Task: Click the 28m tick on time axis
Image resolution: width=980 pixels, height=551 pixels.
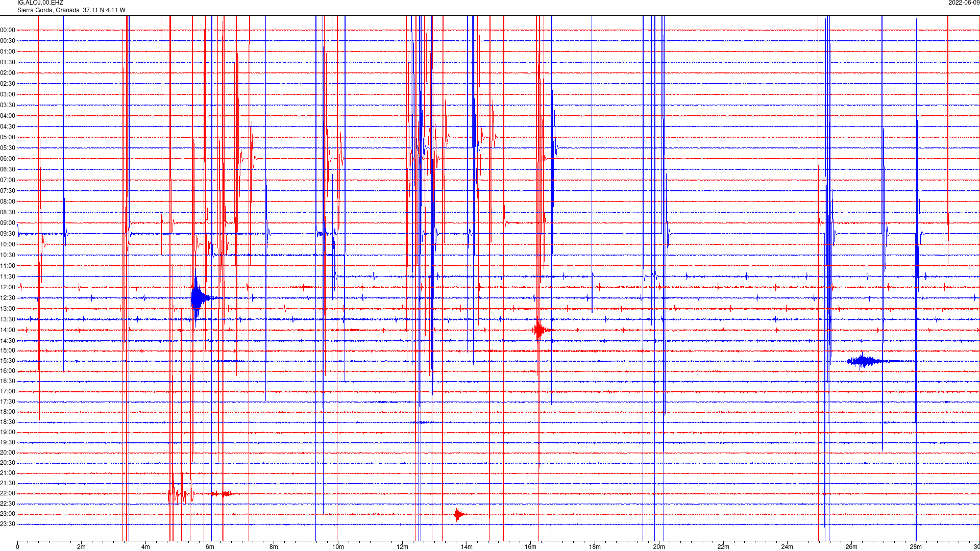Action: (916, 547)
